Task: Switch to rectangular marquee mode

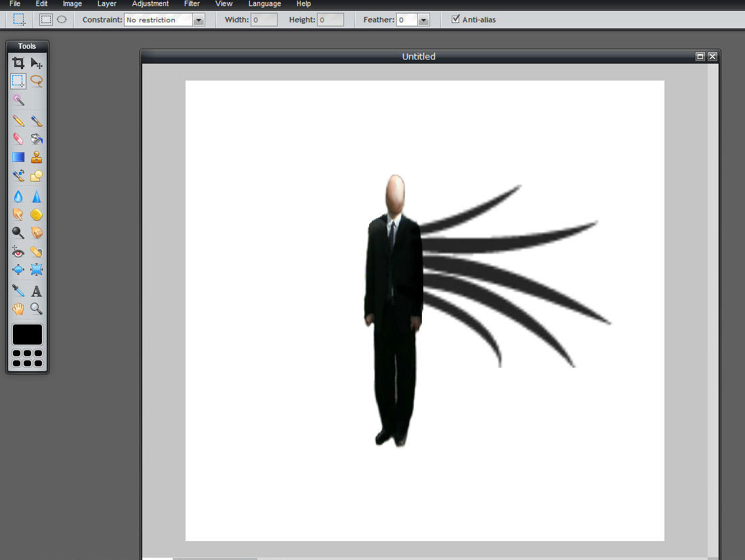Action: pos(45,20)
